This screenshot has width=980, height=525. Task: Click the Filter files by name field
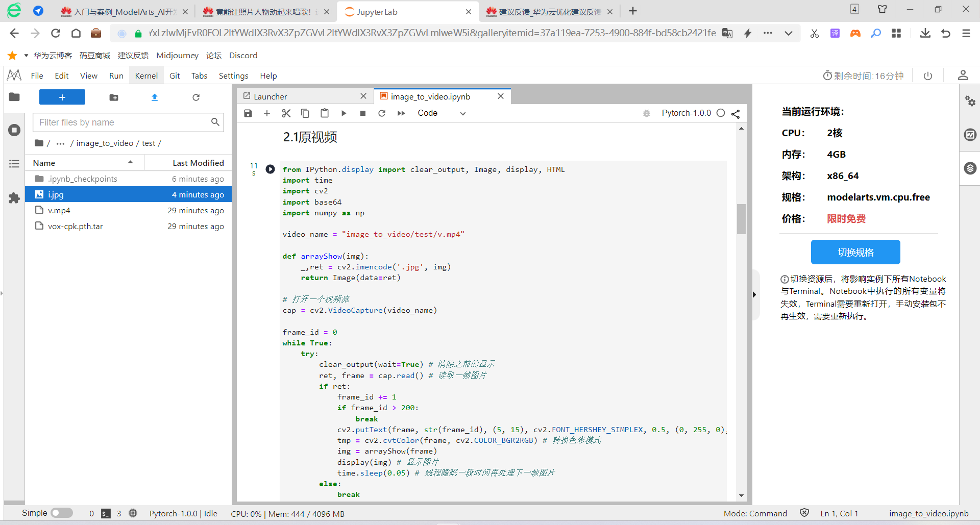click(122, 122)
